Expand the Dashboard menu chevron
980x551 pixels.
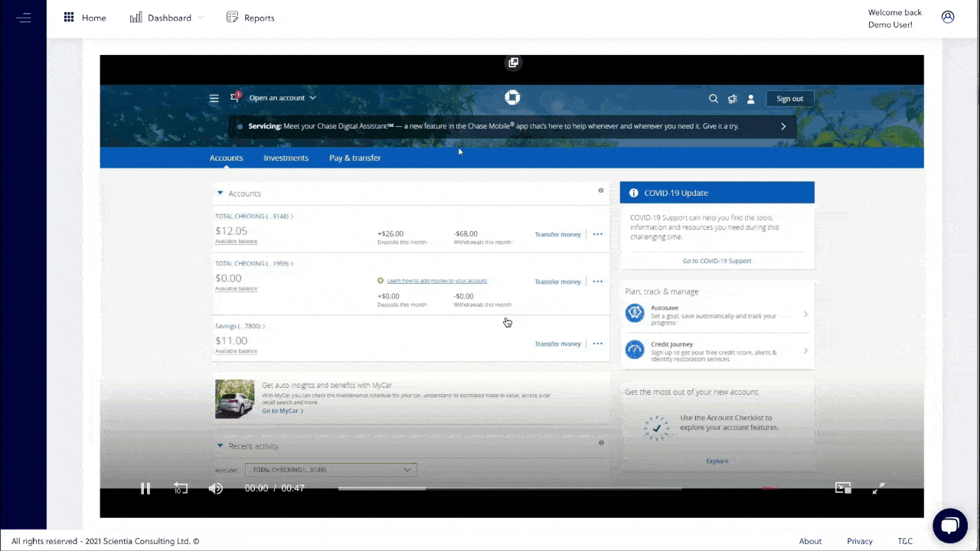[x=201, y=18]
